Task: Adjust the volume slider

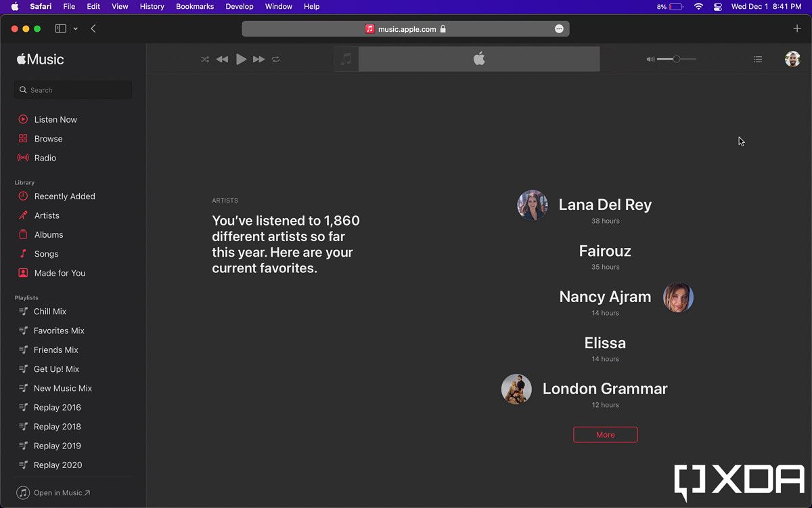Action: point(677,60)
